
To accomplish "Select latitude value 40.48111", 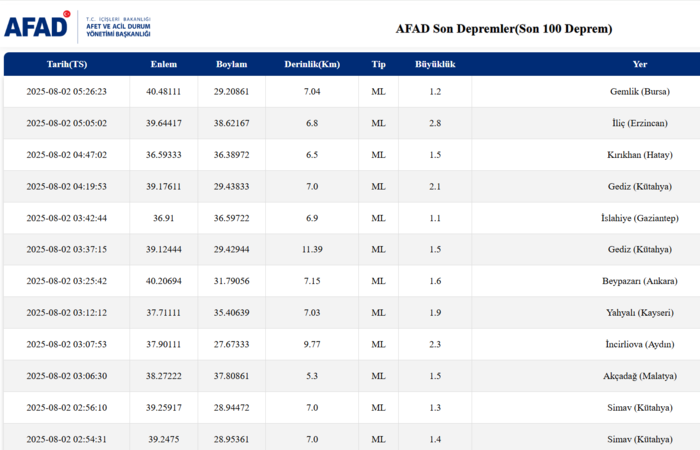I will click(164, 92).
